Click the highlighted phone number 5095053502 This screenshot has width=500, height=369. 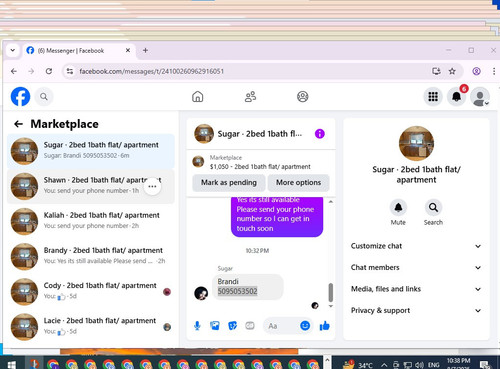click(237, 291)
